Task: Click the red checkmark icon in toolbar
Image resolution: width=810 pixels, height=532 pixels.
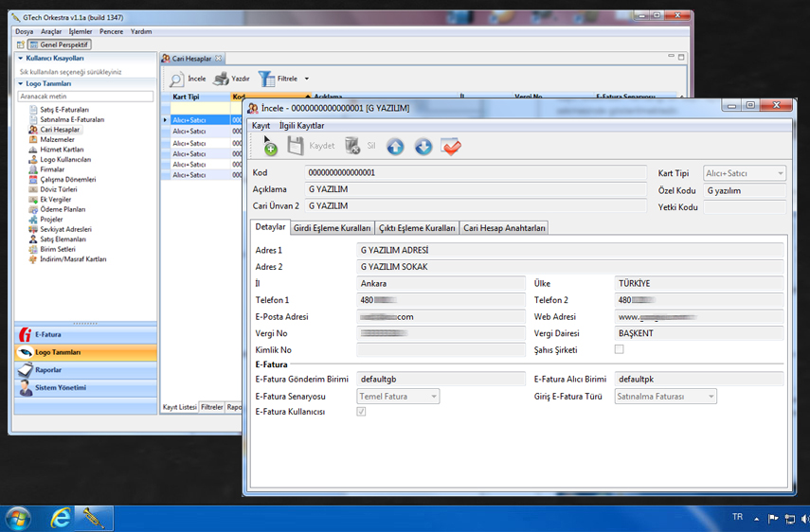Action: (451, 147)
